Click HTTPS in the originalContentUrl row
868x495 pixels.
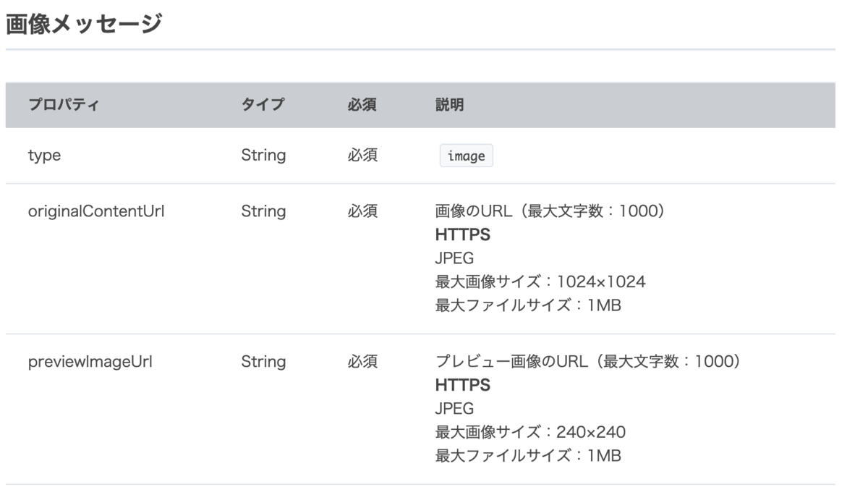[462, 235]
